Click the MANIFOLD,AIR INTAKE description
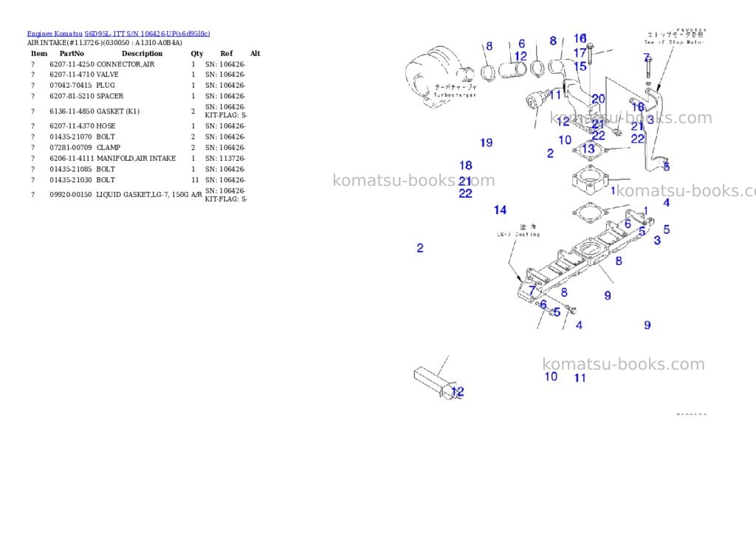This screenshot has height=535, width=756. click(x=136, y=158)
